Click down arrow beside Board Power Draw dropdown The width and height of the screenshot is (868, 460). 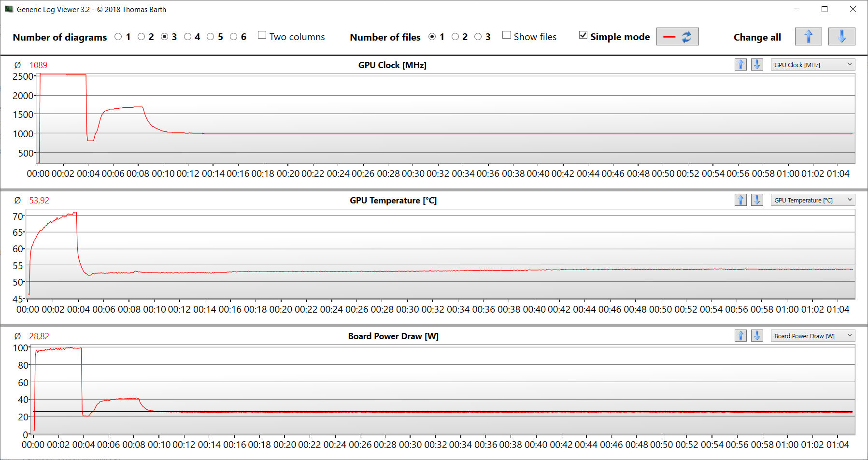(x=757, y=336)
